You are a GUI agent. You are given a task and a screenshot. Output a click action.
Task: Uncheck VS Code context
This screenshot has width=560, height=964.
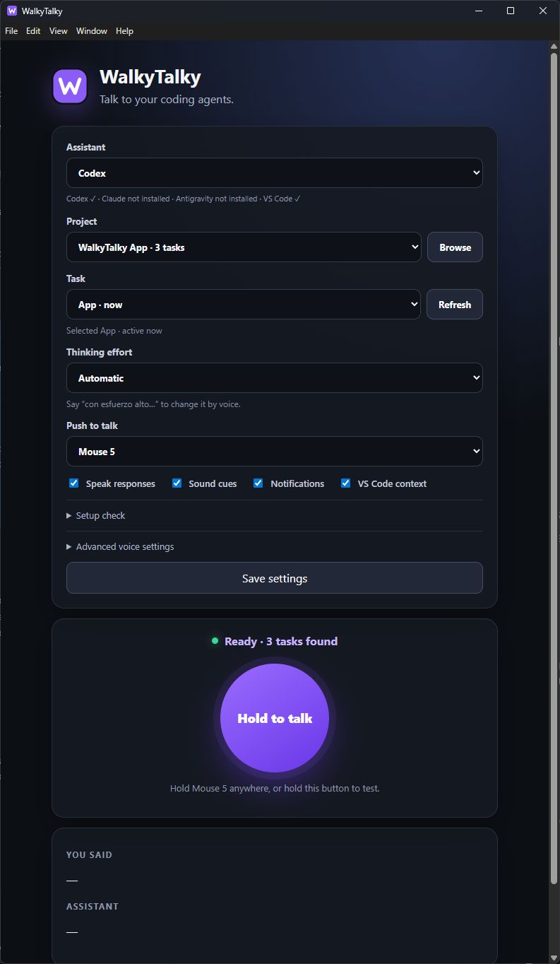(x=345, y=483)
